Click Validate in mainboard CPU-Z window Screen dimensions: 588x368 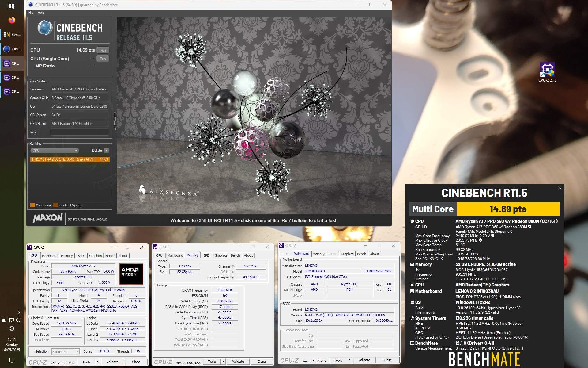(364, 360)
